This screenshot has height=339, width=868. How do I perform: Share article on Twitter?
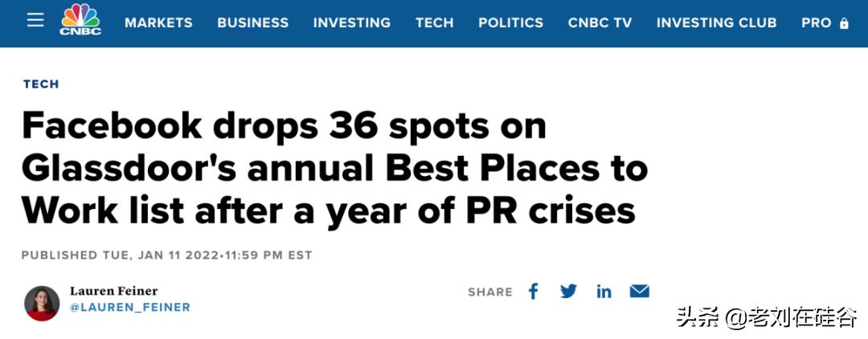[568, 292]
